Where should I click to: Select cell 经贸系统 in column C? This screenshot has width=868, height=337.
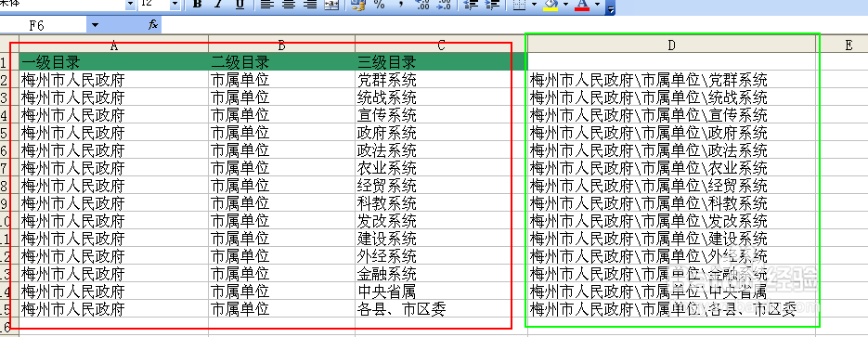tap(441, 186)
